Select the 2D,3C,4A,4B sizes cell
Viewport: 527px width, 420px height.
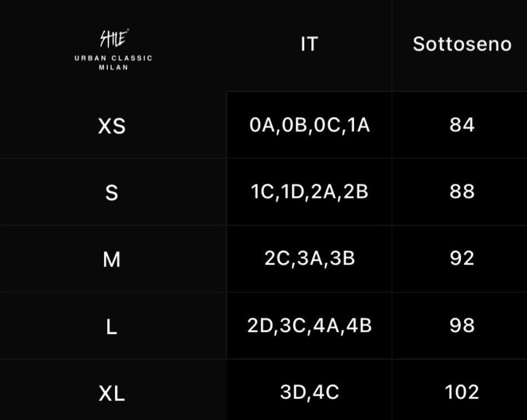309,326
